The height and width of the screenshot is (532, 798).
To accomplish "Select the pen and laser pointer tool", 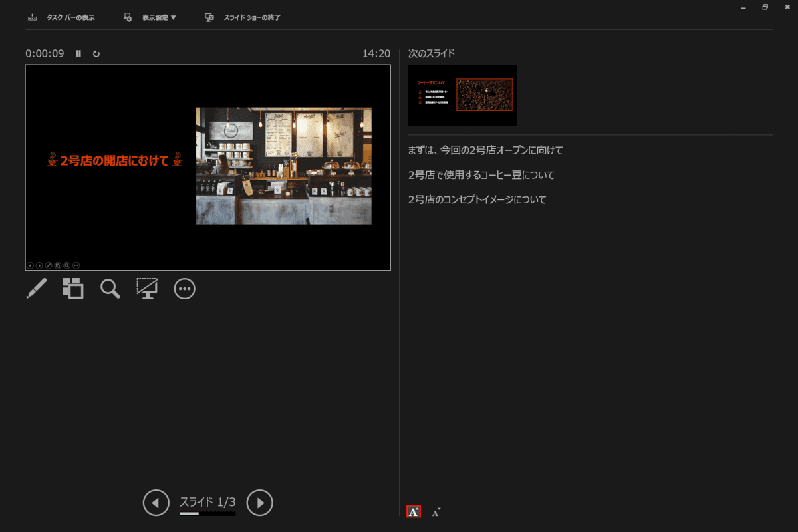I will 37,288.
